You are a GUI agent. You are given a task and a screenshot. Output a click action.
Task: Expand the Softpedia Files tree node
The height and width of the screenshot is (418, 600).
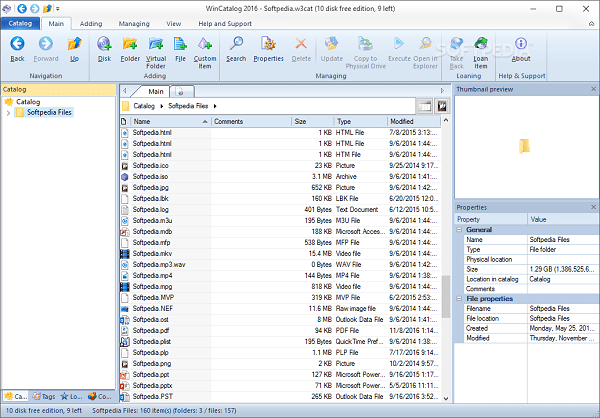click(8, 113)
